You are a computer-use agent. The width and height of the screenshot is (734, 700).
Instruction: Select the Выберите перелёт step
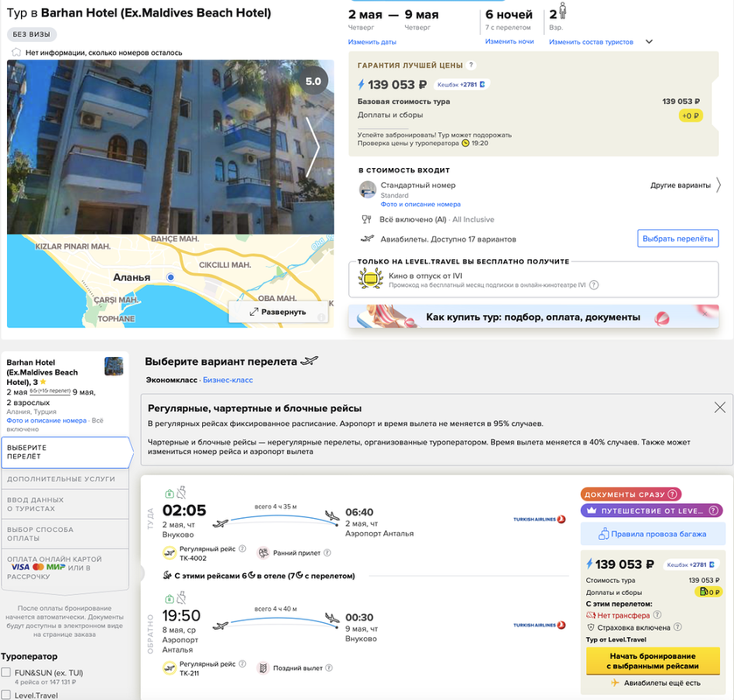point(66,452)
